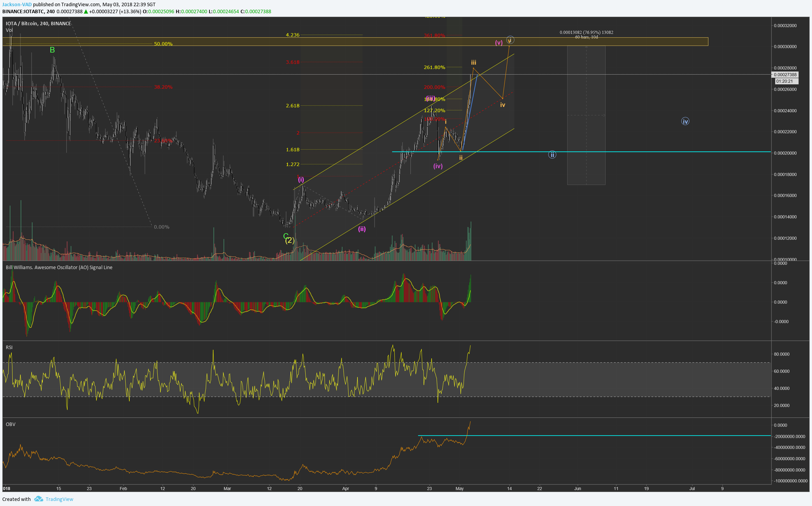Click the TradingView link in footer
The width and height of the screenshot is (812, 506).
pos(59,499)
